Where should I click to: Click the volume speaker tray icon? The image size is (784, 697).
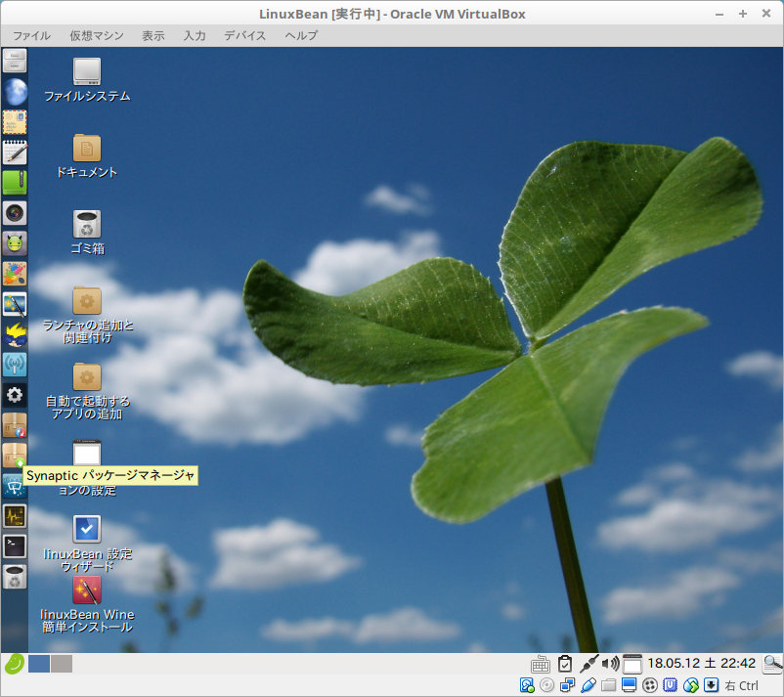point(611,664)
